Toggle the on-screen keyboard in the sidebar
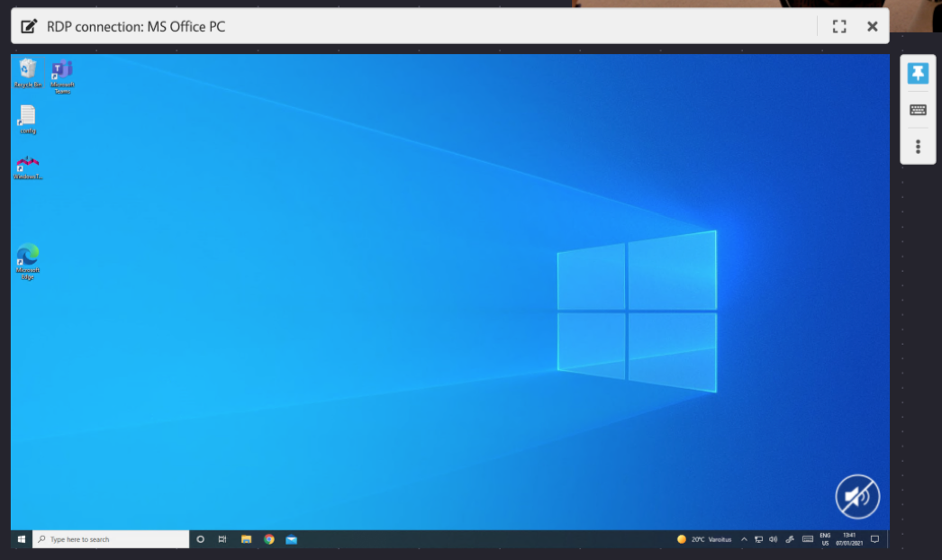This screenshot has width=942, height=560. pyautogui.click(x=918, y=109)
